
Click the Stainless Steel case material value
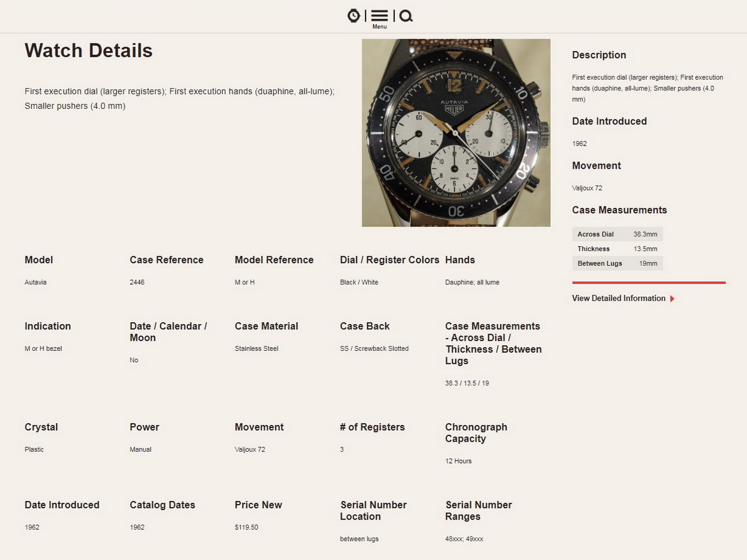pyautogui.click(x=256, y=348)
